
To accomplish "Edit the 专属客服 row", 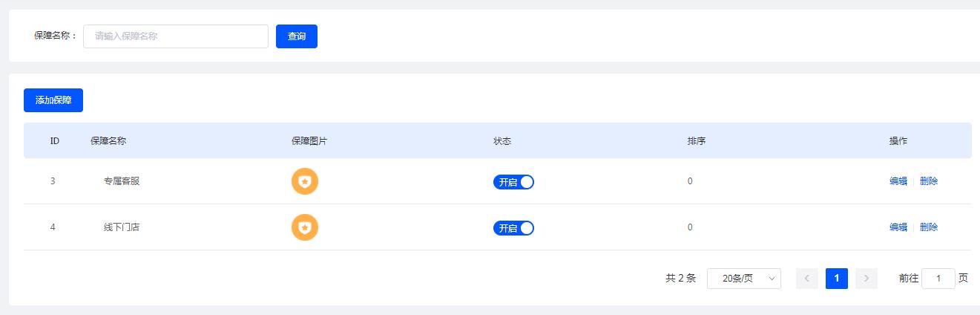I will 898,181.
